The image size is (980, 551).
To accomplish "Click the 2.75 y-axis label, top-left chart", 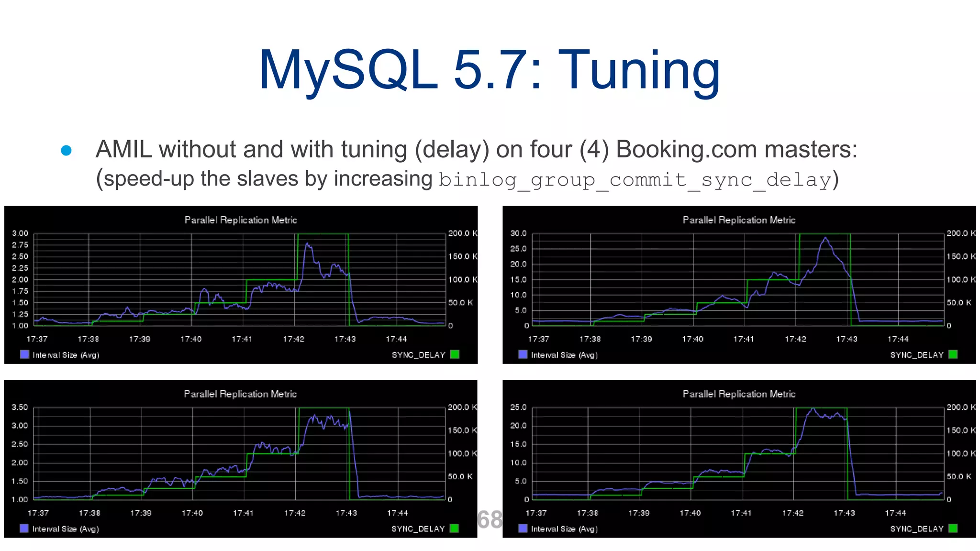I will coord(20,245).
